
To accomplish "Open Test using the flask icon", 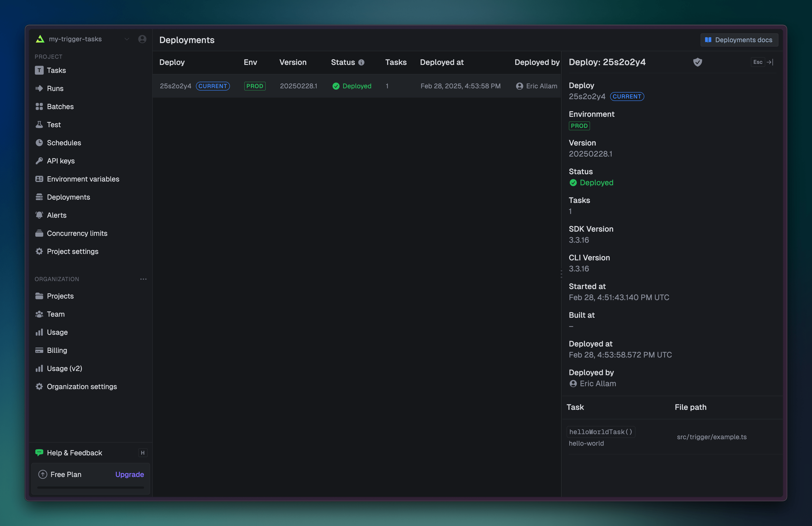I will pos(39,125).
